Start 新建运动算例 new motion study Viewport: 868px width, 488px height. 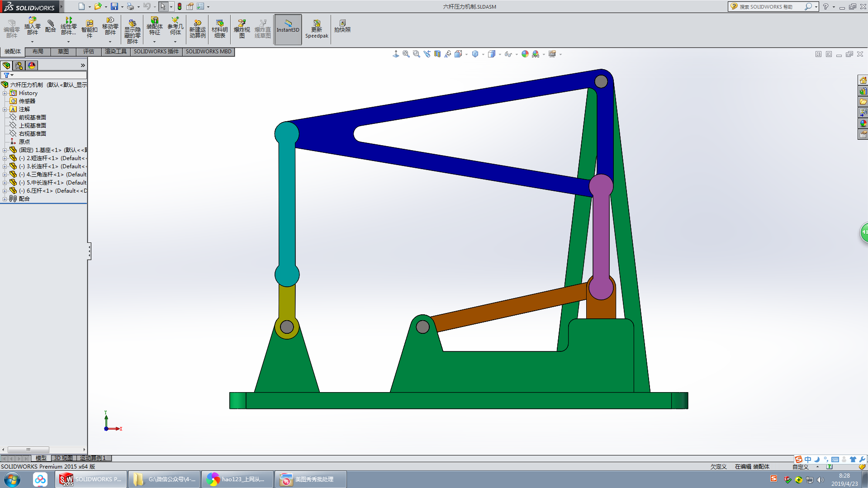coord(197,29)
